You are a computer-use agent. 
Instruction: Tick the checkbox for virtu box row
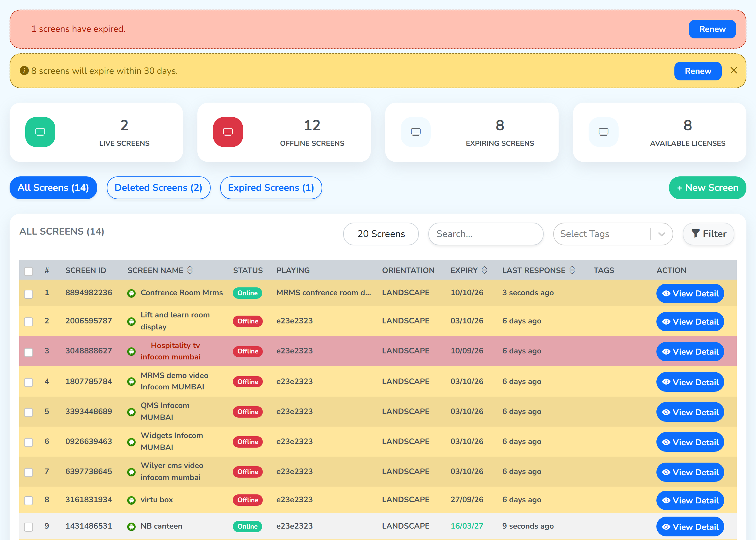point(28,500)
